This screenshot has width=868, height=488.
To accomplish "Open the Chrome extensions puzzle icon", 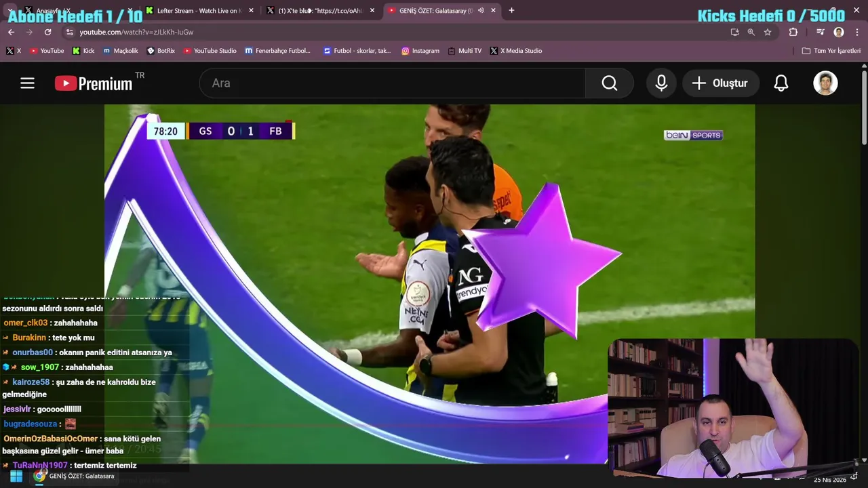I will [x=793, y=32].
